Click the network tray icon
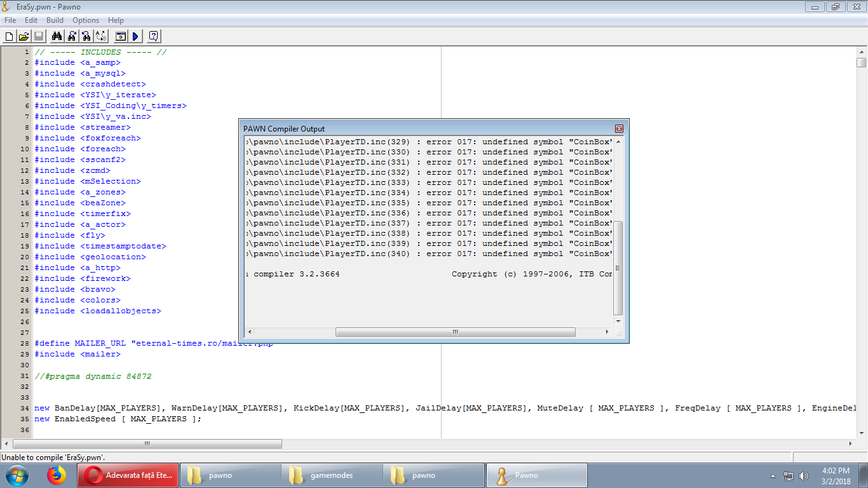This screenshot has height=488, width=868. point(789,475)
